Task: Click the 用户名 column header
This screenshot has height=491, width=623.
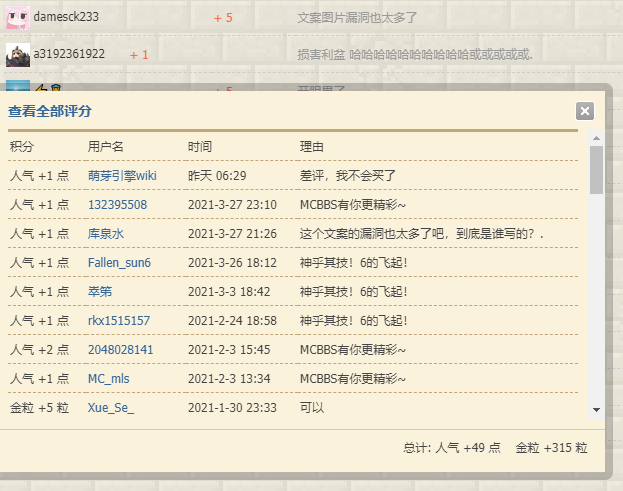Action: click(x=106, y=147)
